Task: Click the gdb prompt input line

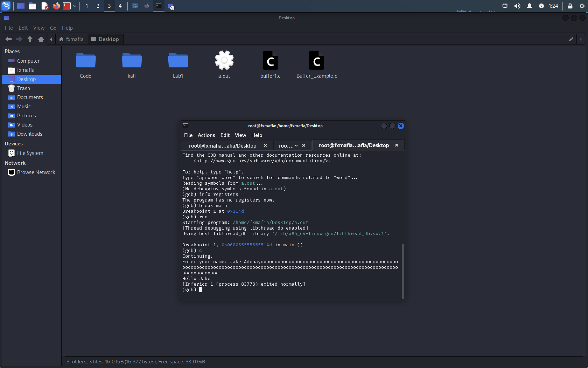Action: tap(292, 290)
